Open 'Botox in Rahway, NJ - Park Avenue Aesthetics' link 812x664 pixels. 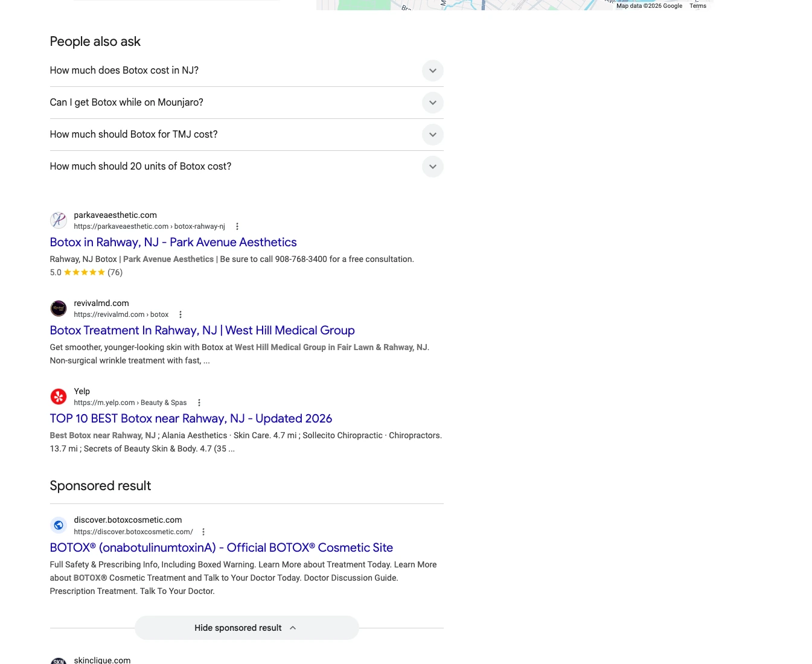173,242
